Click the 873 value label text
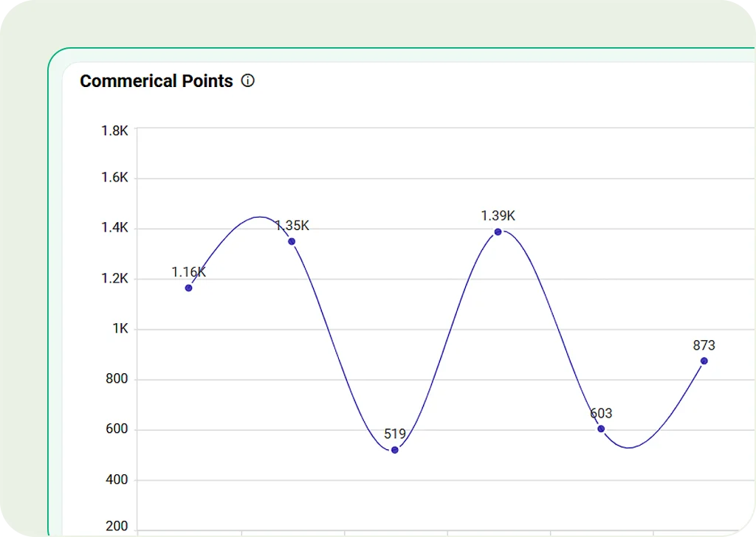Image resolution: width=756 pixels, height=537 pixels. (704, 345)
